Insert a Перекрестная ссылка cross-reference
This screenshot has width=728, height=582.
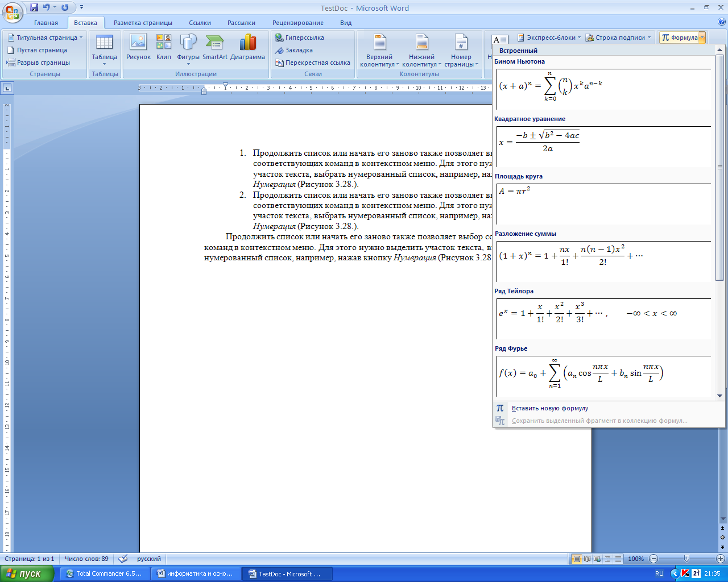click(x=313, y=63)
